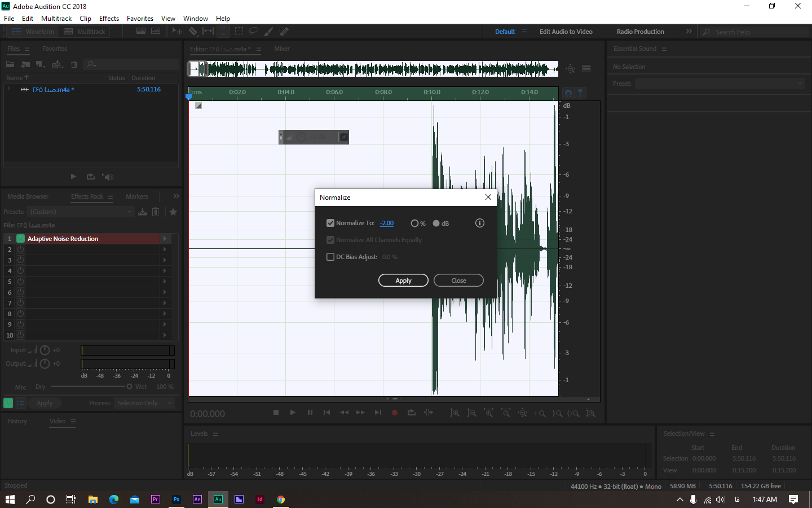The height and width of the screenshot is (508, 812).
Task: Switch to the Markers tab
Action: point(137,196)
